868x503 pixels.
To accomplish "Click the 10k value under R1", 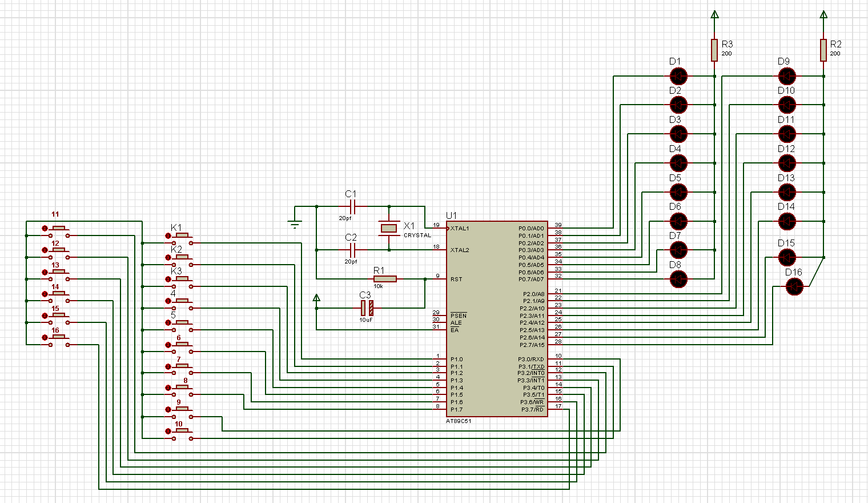I will click(378, 286).
